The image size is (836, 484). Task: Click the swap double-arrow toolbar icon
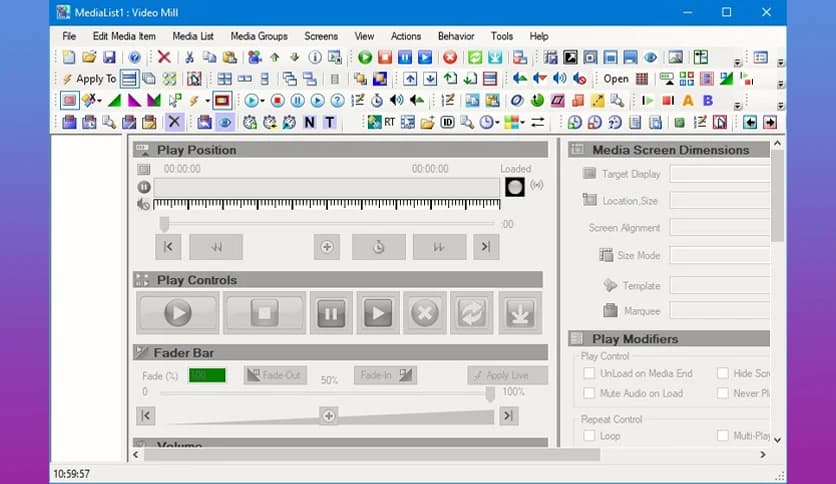pyautogui.click(x=538, y=122)
